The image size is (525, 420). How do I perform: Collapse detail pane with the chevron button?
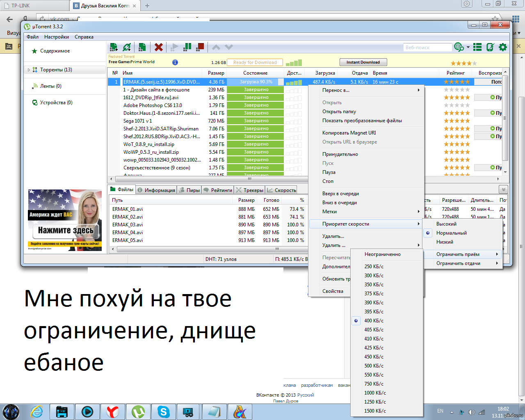[504, 189]
